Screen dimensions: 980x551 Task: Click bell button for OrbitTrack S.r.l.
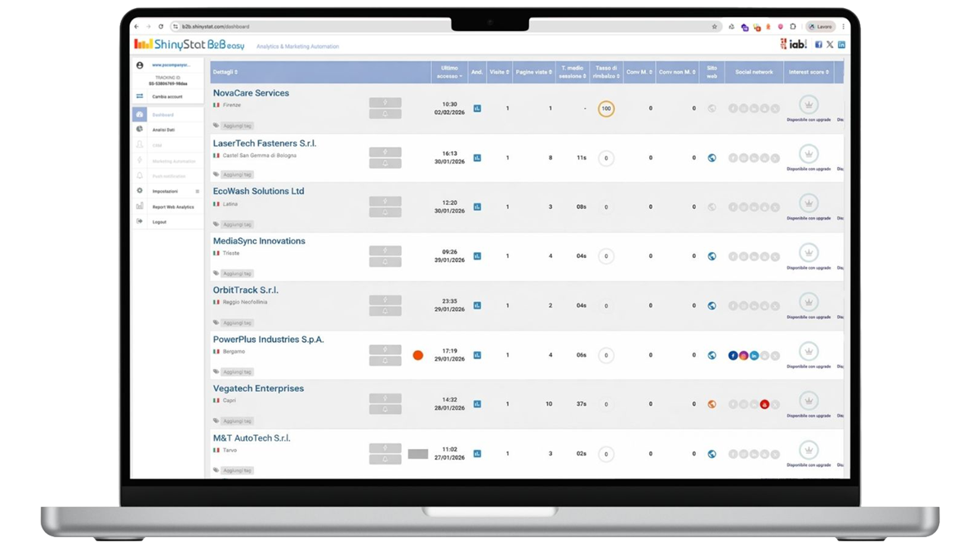(x=385, y=311)
